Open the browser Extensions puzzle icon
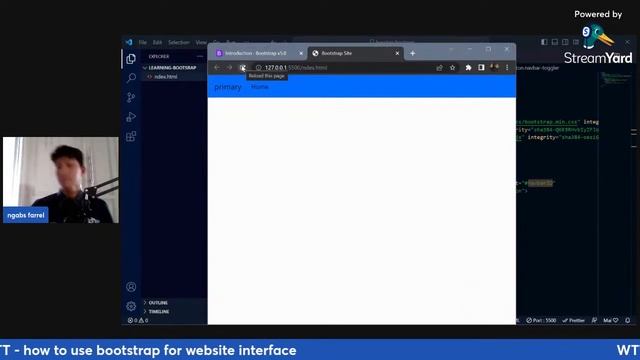The image size is (640, 360). point(468,68)
